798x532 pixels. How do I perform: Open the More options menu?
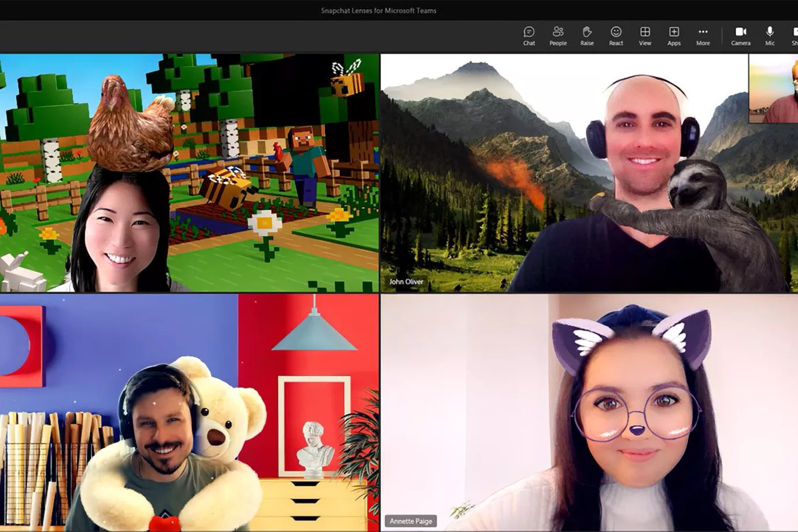pyautogui.click(x=703, y=36)
